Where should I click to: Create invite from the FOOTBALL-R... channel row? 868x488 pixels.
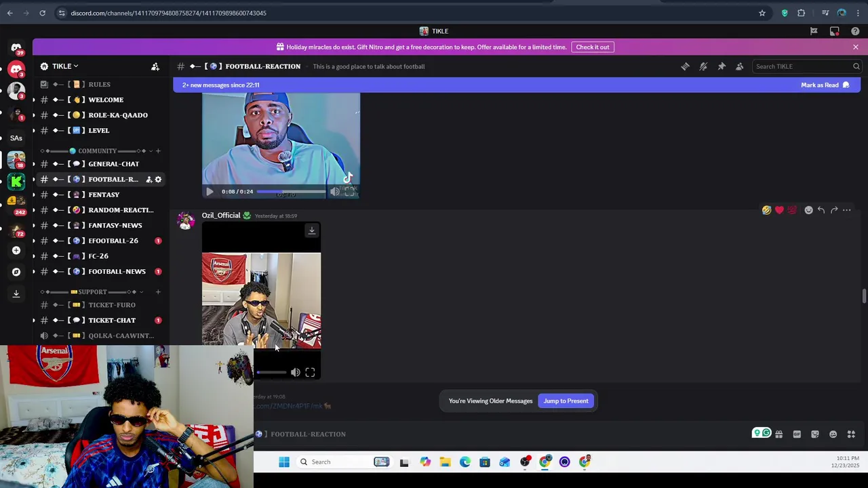149,180
